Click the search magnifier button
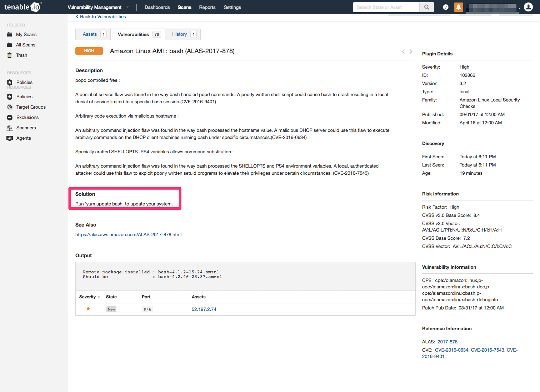Viewport: 540px width, 392px height. [426, 7]
